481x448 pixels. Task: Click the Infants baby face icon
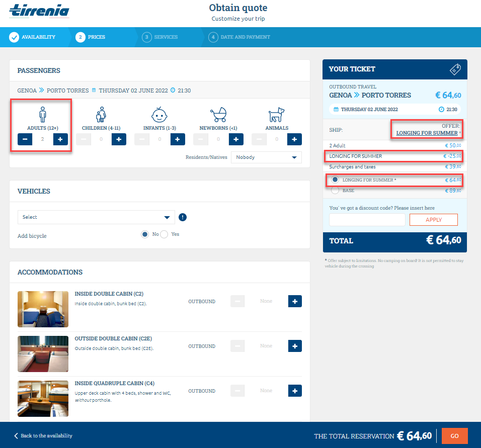159,115
